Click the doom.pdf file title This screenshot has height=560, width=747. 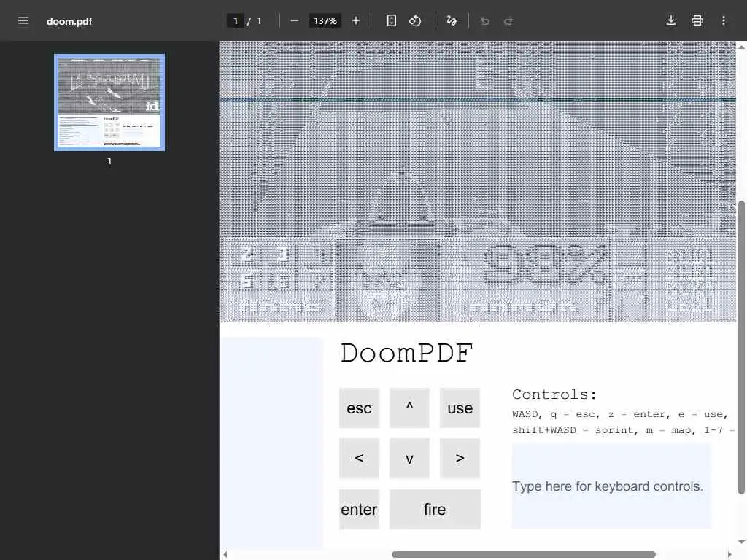coord(69,21)
